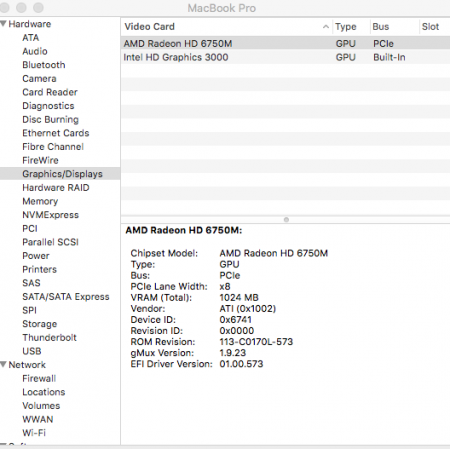Select FireWire in the sidebar

pyautogui.click(x=40, y=160)
